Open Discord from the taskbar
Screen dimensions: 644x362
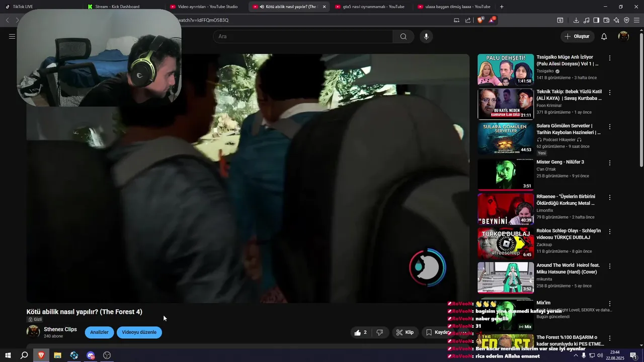(91, 355)
